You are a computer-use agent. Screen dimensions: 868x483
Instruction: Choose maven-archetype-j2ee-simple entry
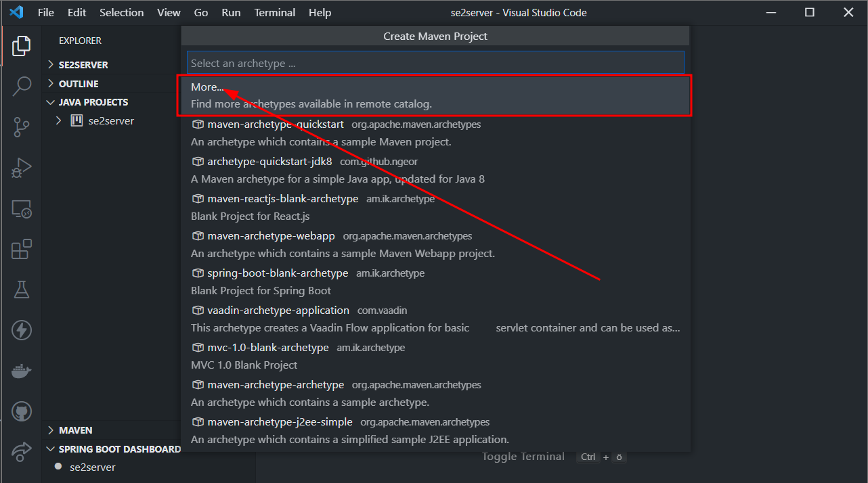pos(435,431)
